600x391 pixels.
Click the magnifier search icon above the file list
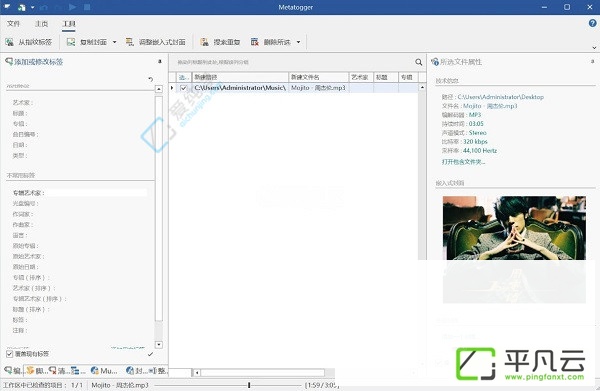419,62
